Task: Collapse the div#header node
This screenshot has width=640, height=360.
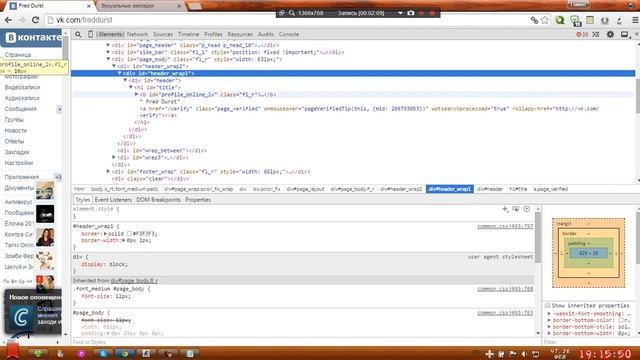Action: click(125, 80)
